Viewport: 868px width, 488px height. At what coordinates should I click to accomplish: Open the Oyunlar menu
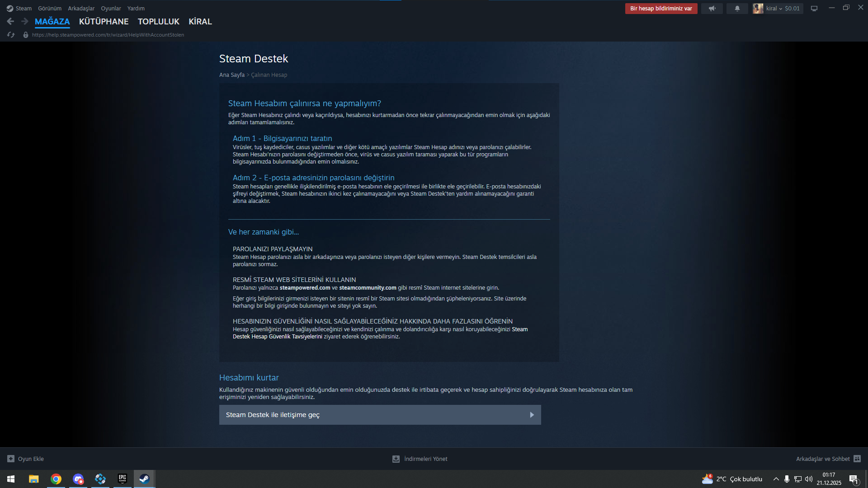point(111,8)
